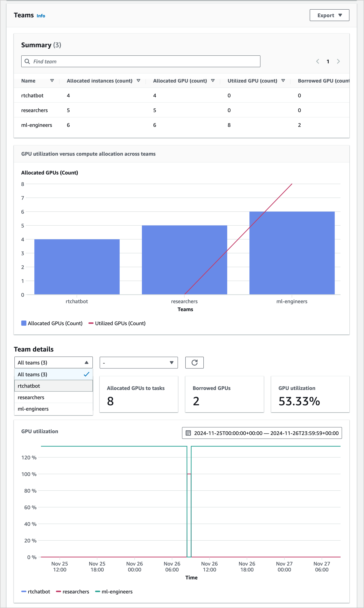Viewport: 364px width, 608px height.
Task: Open the date range picker field
Action: [x=262, y=433]
